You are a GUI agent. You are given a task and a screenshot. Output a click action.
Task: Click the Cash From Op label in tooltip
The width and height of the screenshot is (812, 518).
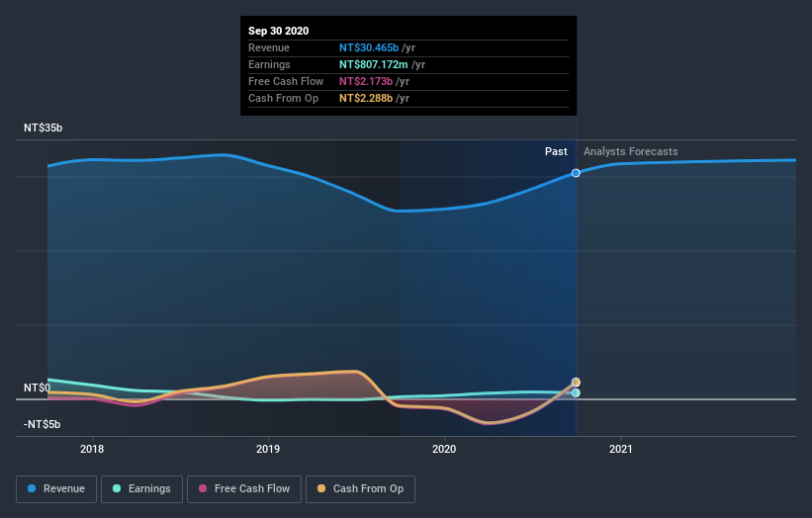tap(283, 98)
